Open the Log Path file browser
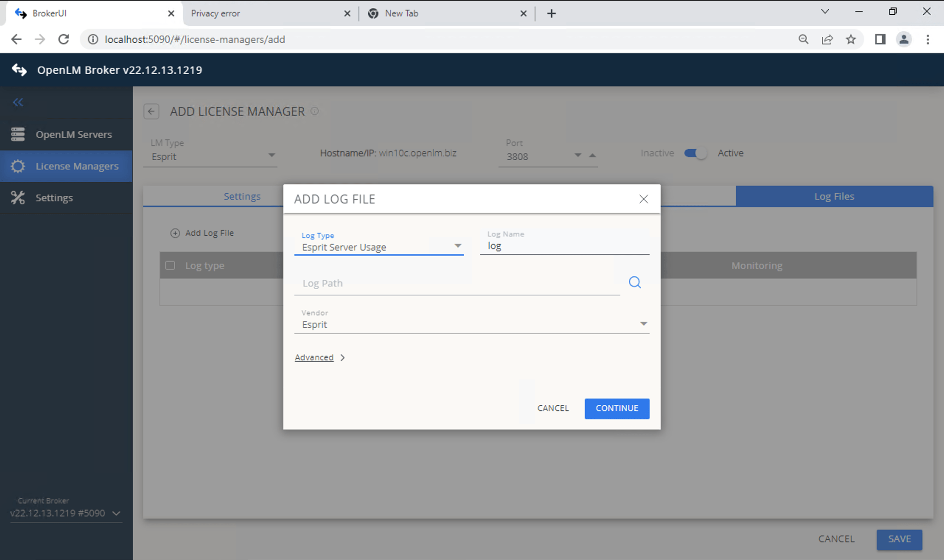 click(634, 282)
